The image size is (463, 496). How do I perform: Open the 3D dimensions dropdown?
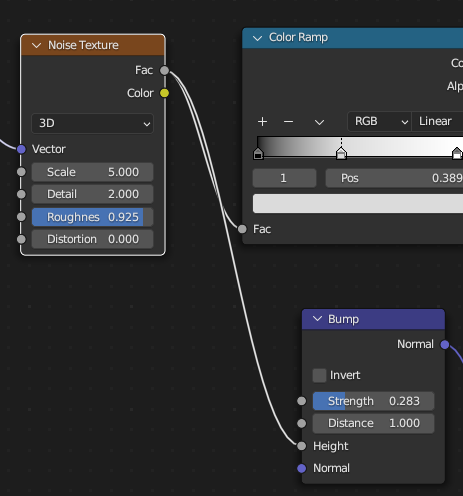point(92,123)
